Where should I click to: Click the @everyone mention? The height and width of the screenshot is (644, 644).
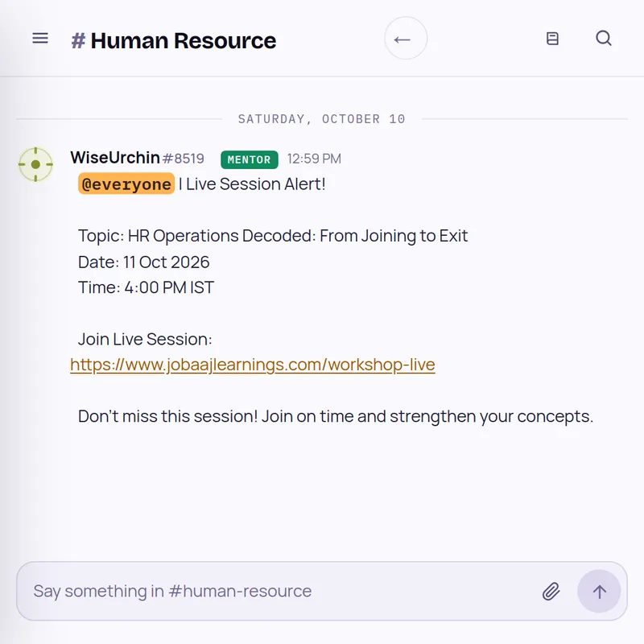(126, 184)
